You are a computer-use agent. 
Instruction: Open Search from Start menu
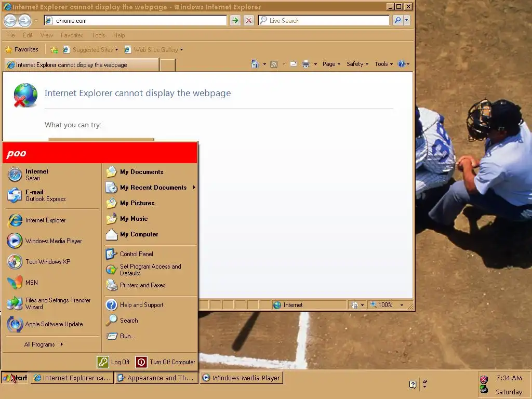[151, 321]
